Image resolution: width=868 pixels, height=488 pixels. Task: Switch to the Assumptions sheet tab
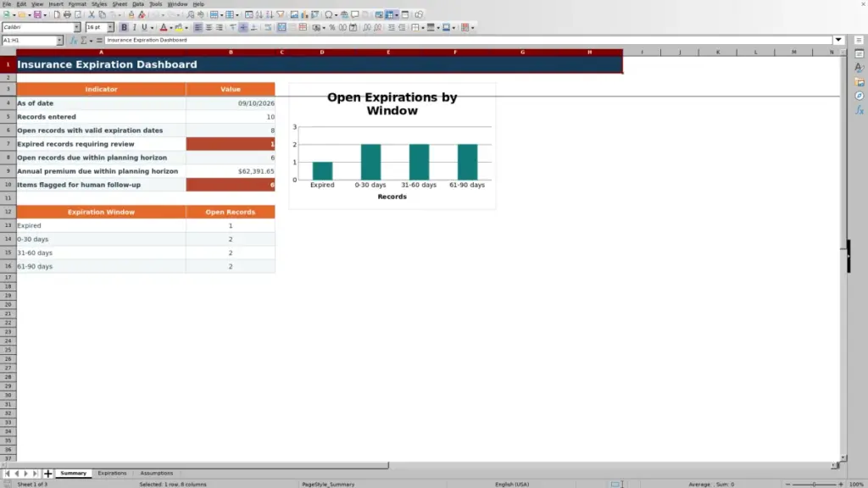(157, 473)
